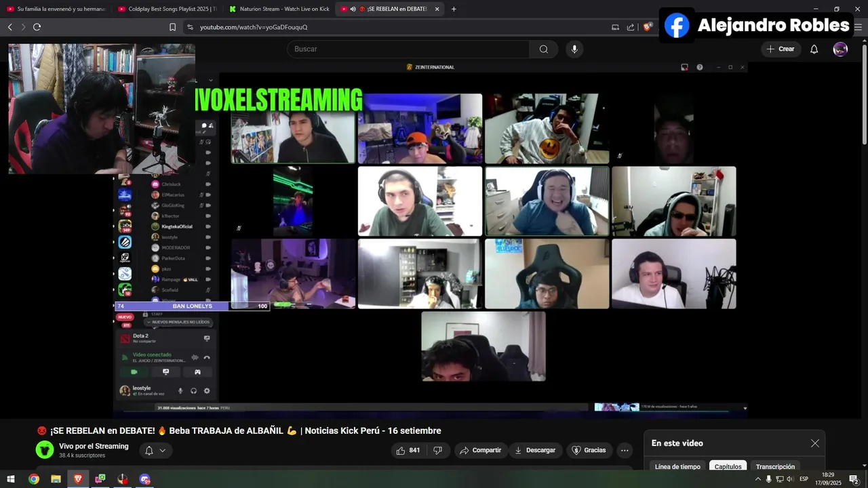Click the YouTube search magnifier button

pos(544,49)
